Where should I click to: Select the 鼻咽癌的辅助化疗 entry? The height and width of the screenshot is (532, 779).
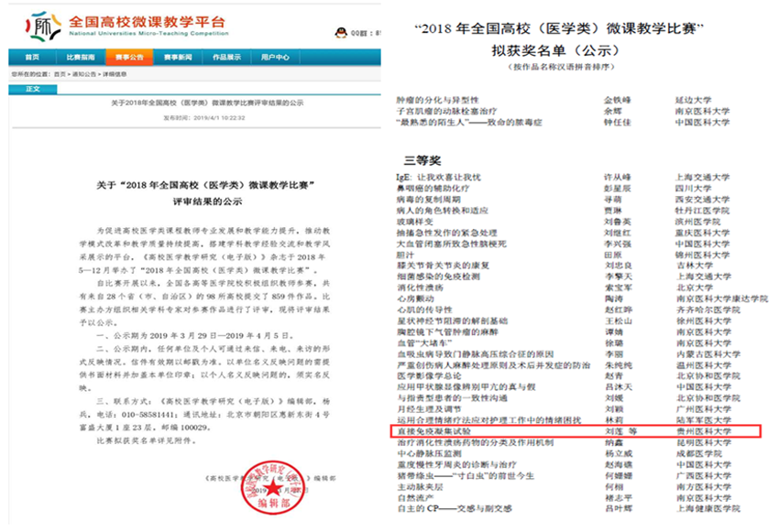point(433,188)
